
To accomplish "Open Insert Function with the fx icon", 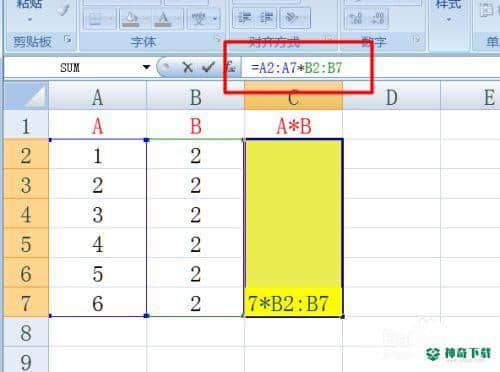I will pos(231,67).
